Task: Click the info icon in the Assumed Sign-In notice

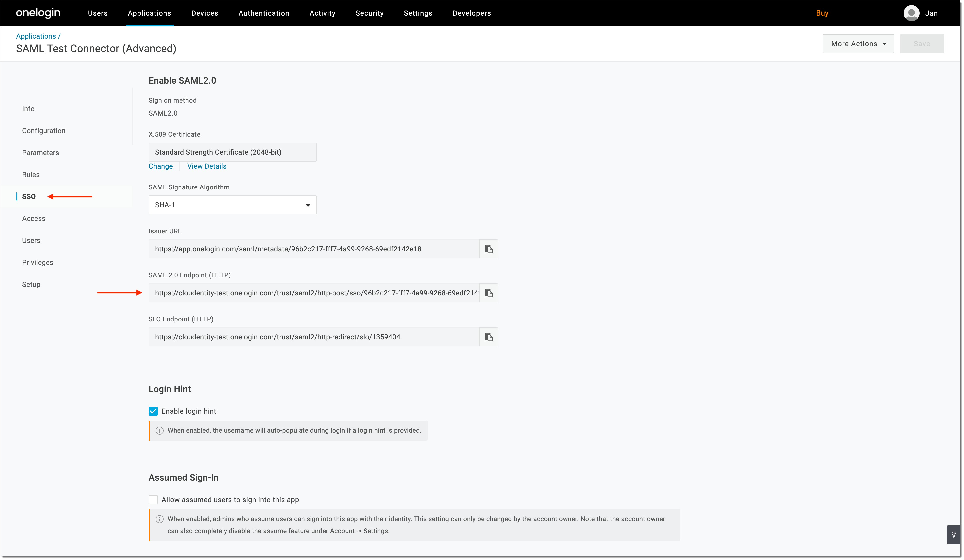Action: [x=159, y=519]
